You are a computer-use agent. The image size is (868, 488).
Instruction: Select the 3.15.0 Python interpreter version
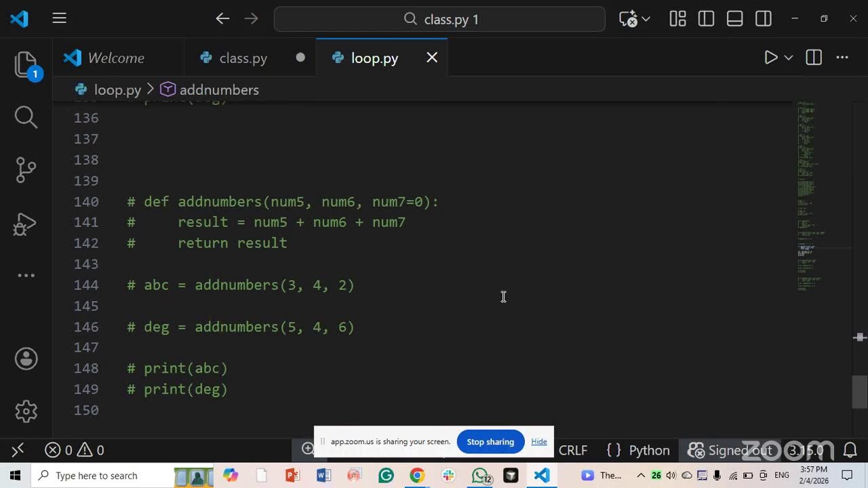click(x=806, y=450)
